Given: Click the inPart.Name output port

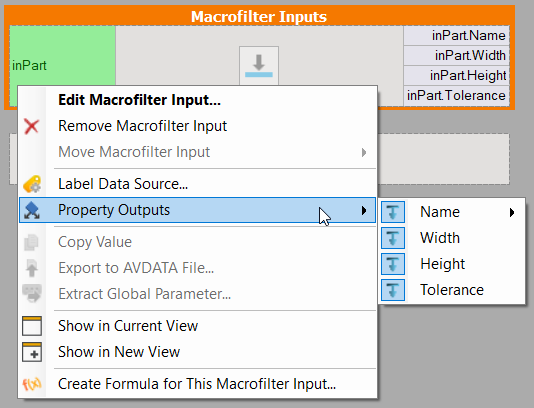Looking at the screenshot, I should point(456,35).
